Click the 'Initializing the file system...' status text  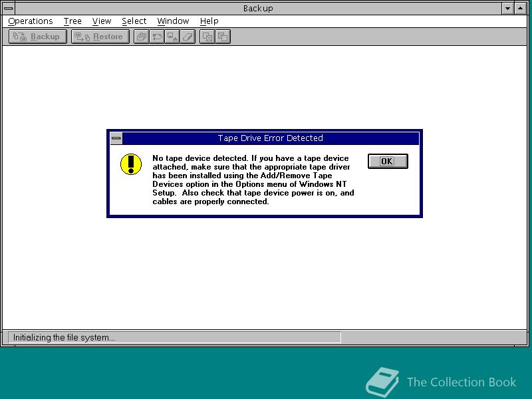click(64, 338)
